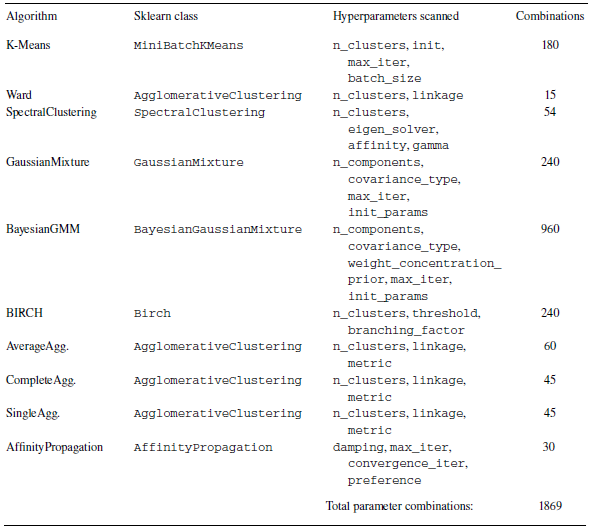
Task: Select the Ward algorithm entry
Action: click(19, 95)
